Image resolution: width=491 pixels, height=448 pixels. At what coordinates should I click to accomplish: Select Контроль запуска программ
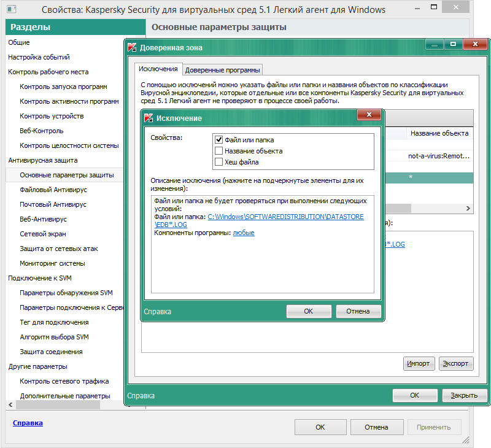(x=63, y=87)
